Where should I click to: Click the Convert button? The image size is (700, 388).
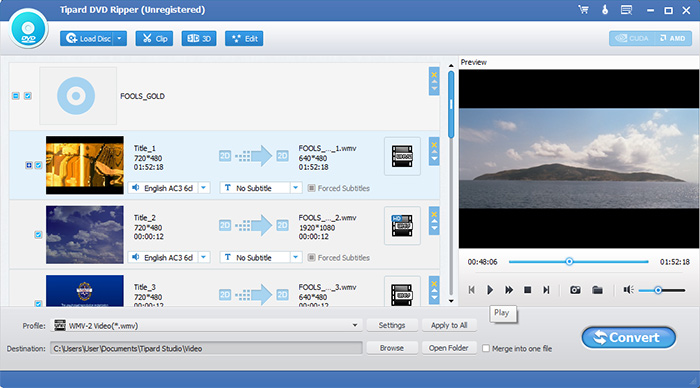click(x=629, y=338)
